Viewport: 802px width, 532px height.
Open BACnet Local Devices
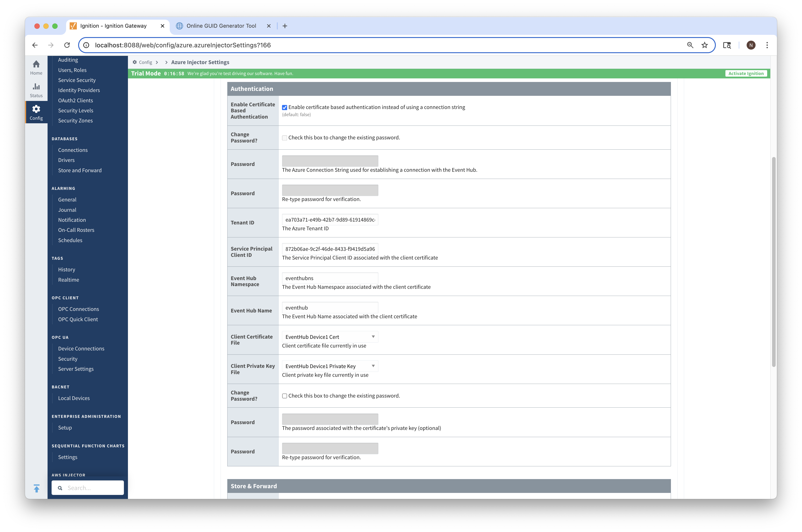point(74,398)
